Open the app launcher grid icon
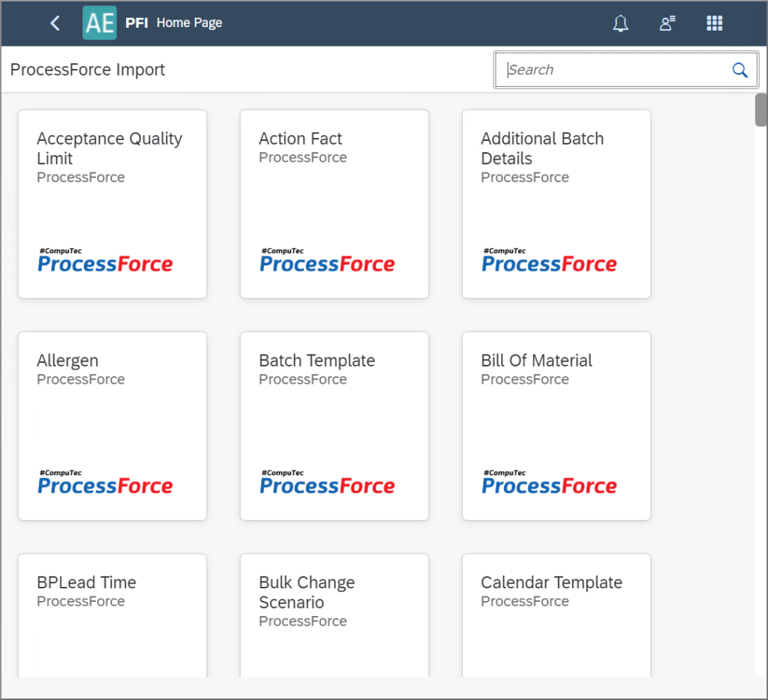768x700 pixels. [x=714, y=23]
